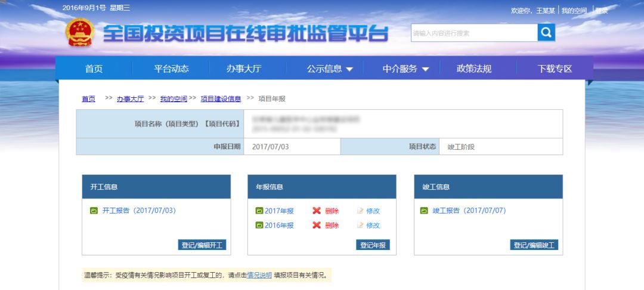Viewport: 644px width, 290px height.
Task: Click the search magnifier icon
Action: [x=546, y=33]
